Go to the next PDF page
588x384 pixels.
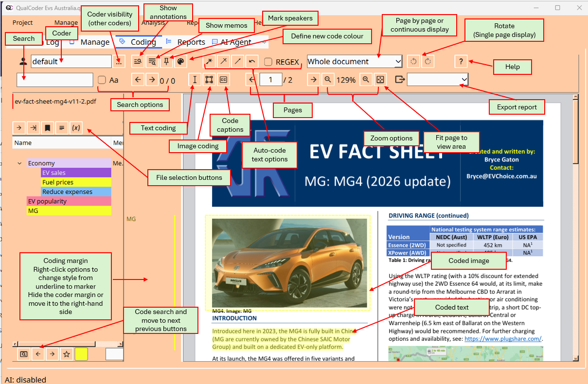tap(314, 80)
